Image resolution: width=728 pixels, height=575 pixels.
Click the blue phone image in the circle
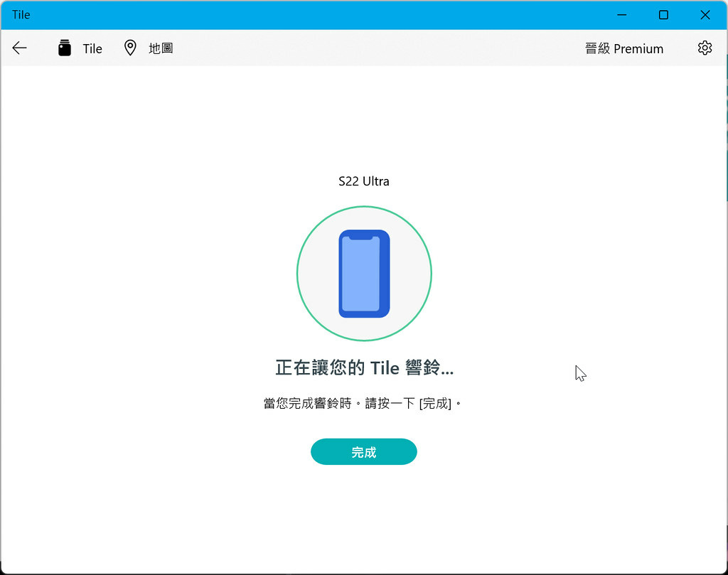tap(364, 274)
